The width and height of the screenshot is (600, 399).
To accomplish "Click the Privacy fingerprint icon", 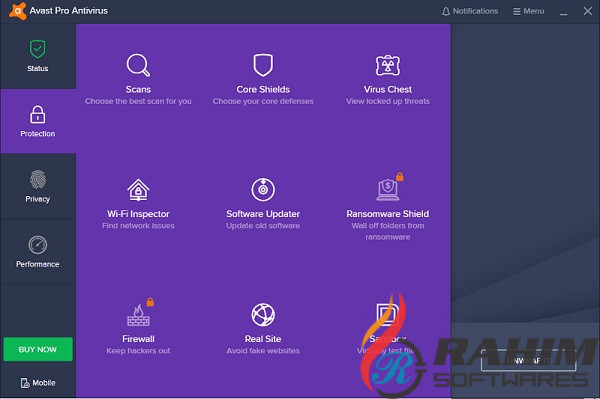I will coord(38,179).
